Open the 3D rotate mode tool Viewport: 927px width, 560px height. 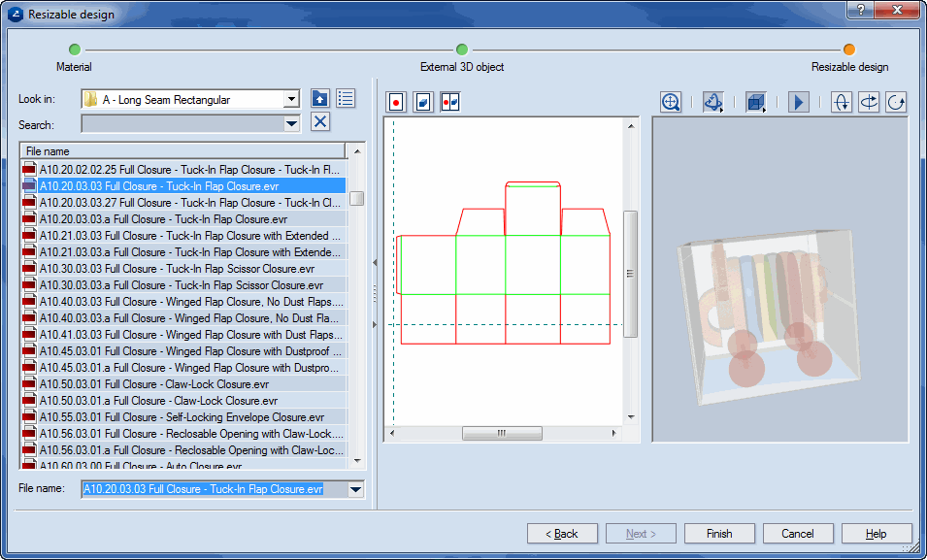712,102
